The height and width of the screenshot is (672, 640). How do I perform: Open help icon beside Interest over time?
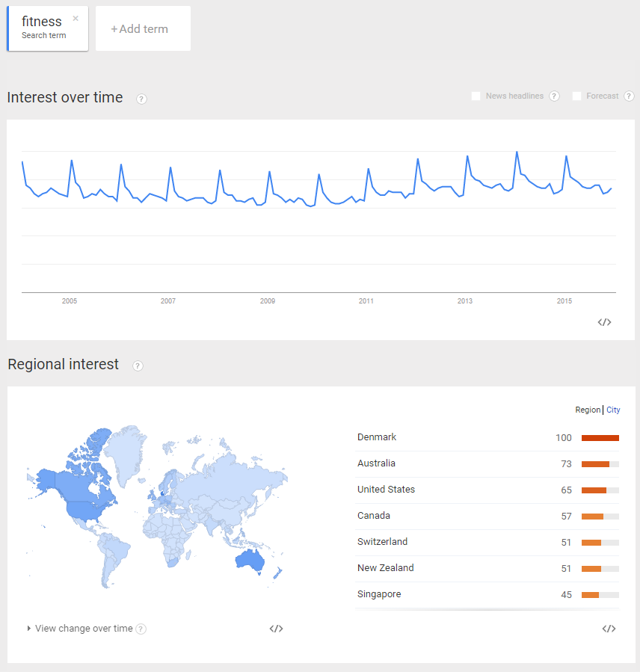[x=141, y=99]
